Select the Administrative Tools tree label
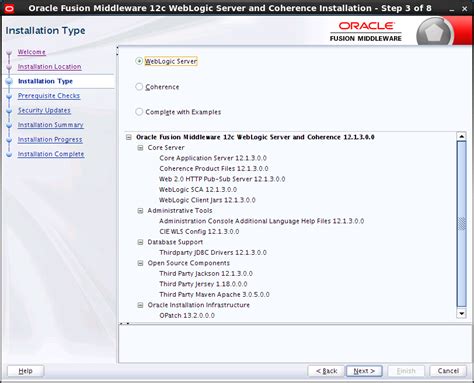 click(x=180, y=211)
